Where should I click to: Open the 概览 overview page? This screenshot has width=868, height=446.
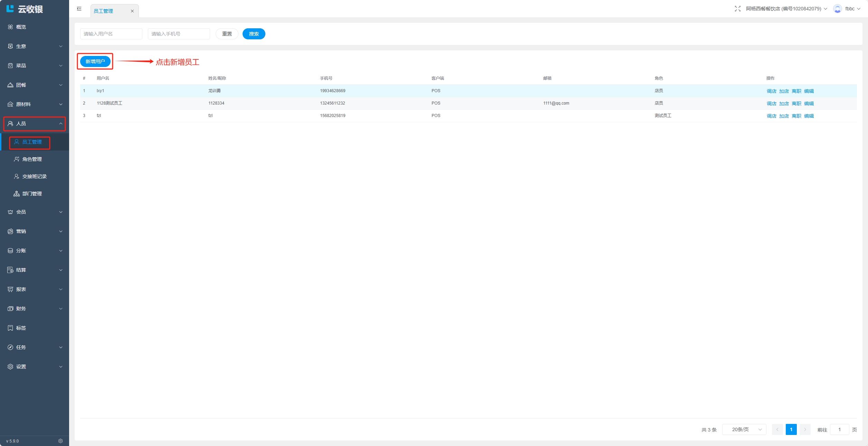(21, 27)
